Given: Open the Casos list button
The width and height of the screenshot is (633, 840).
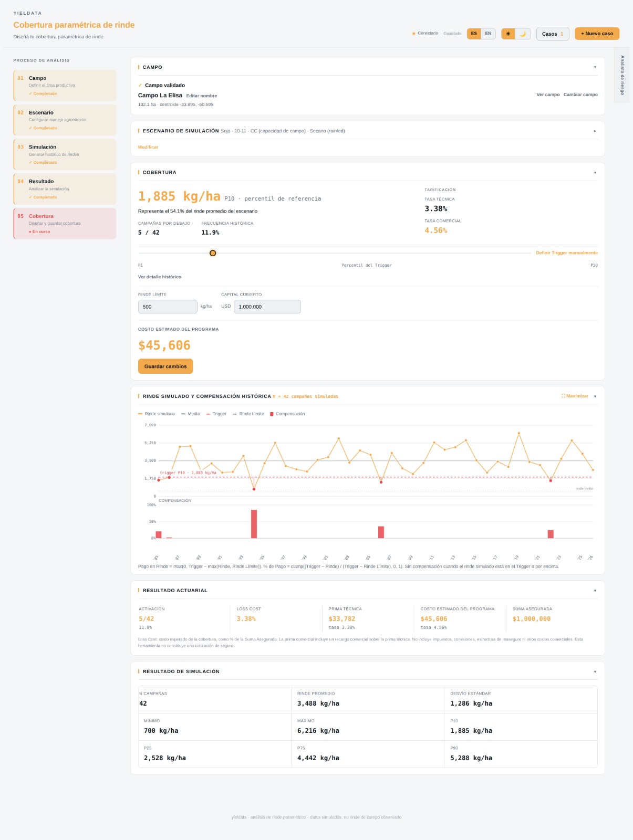Looking at the screenshot, I should pos(553,34).
